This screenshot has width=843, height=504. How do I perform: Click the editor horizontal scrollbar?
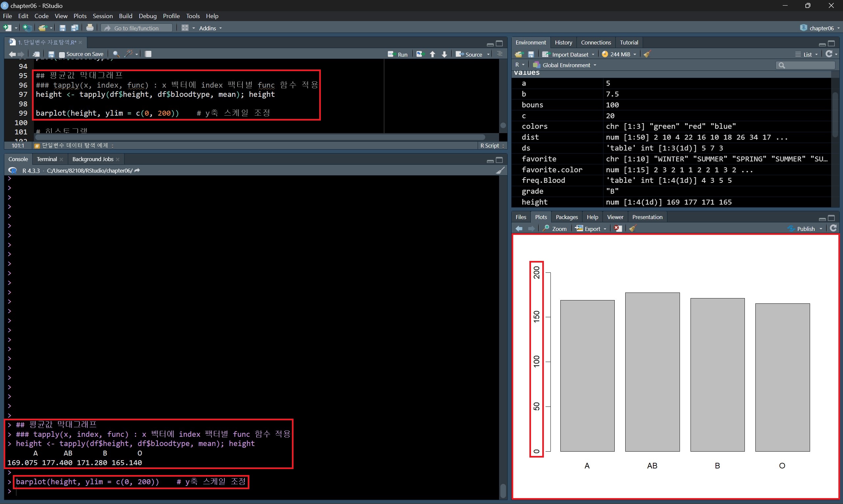tap(260, 137)
